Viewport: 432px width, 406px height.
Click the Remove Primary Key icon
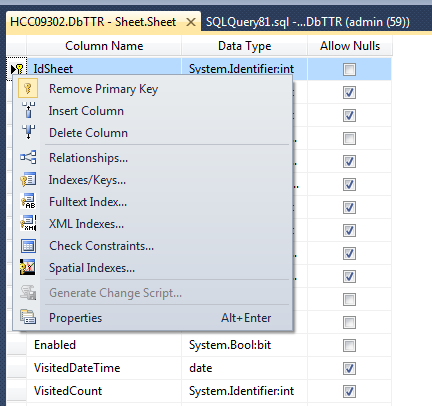28,89
